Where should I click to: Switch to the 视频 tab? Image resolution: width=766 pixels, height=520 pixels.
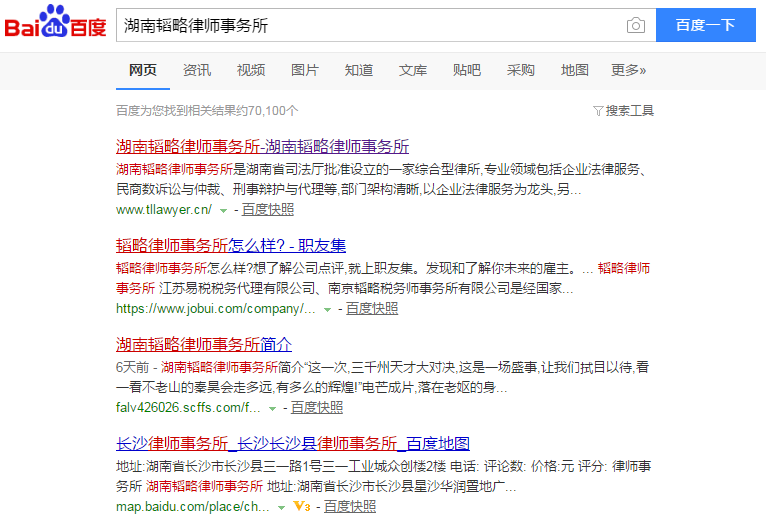pos(251,70)
